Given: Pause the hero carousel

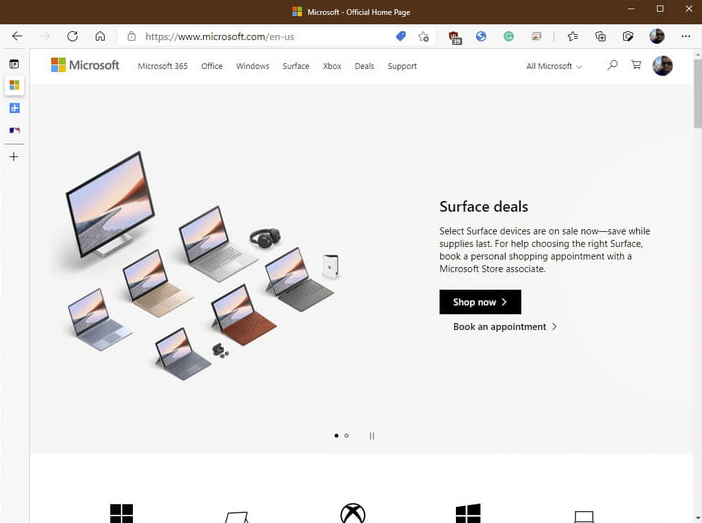Looking at the screenshot, I should pos(372,436).
